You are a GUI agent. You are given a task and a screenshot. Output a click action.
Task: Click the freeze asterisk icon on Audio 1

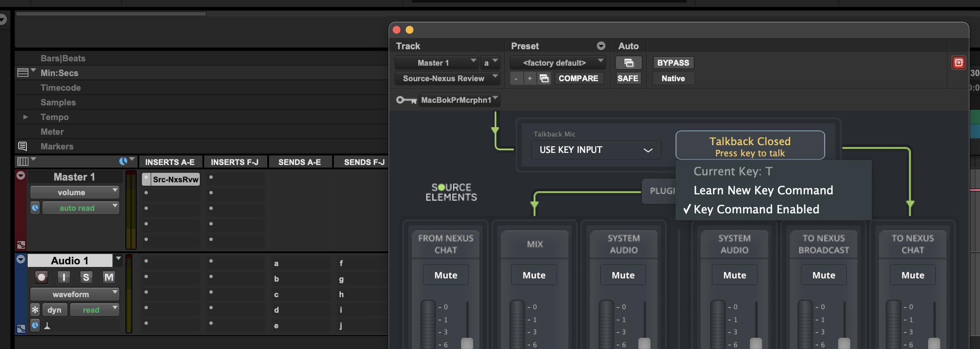pos(35,310)
